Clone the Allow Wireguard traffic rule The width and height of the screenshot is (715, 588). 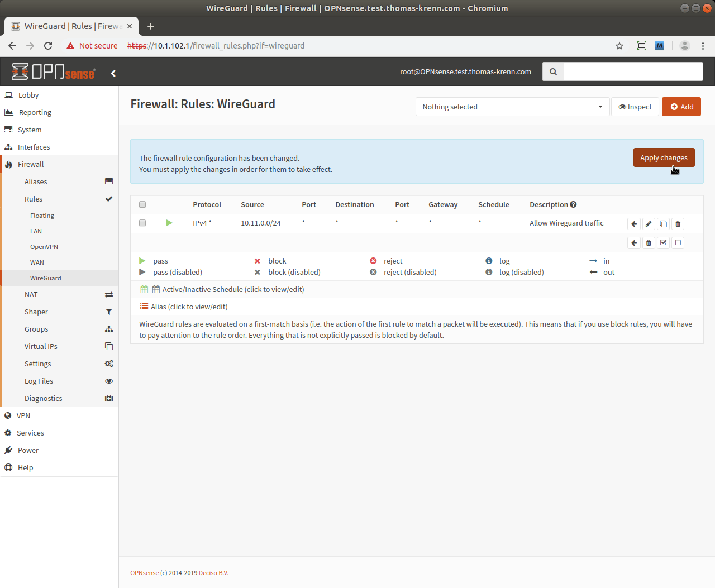tap(663, 224)
